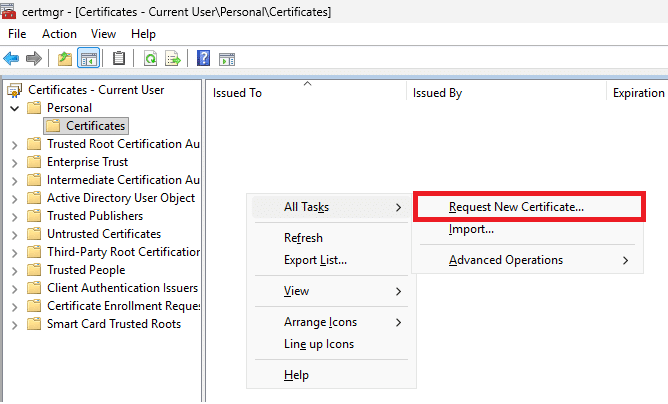Sort by the Issued To column header
Screen dimensions: 668x404
pos(238,93)
